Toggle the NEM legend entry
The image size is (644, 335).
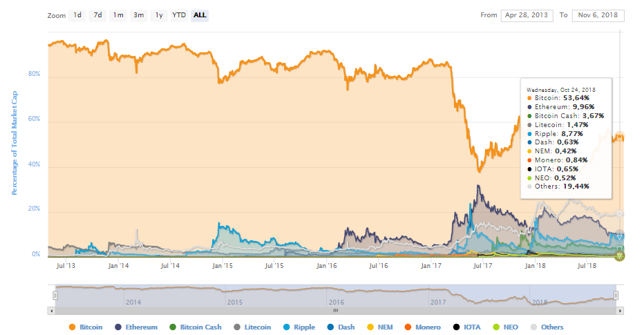[x=380, y=327]
